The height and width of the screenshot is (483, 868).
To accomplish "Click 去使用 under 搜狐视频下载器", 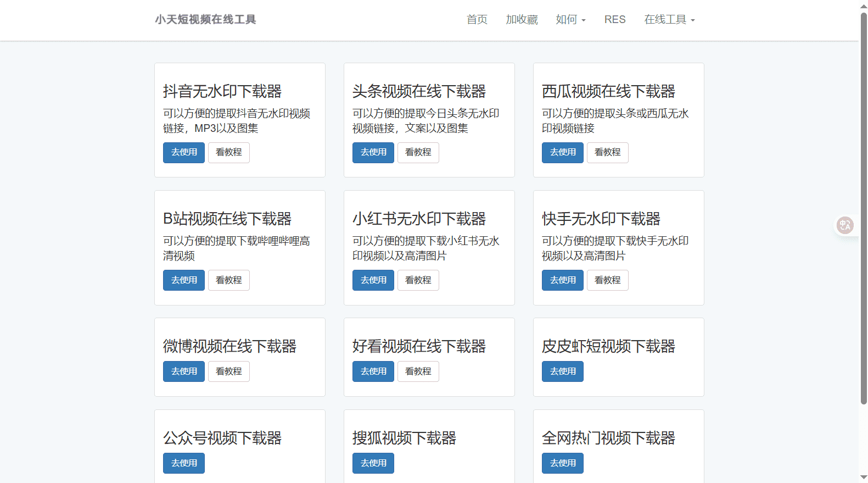I will [x=373, y=463].
